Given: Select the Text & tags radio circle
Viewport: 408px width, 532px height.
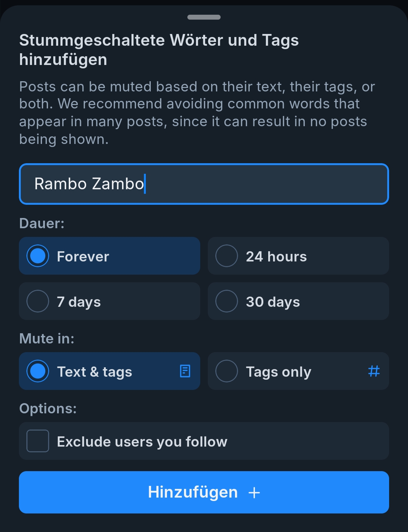Looking at the screenshot, I should point(38,371).
